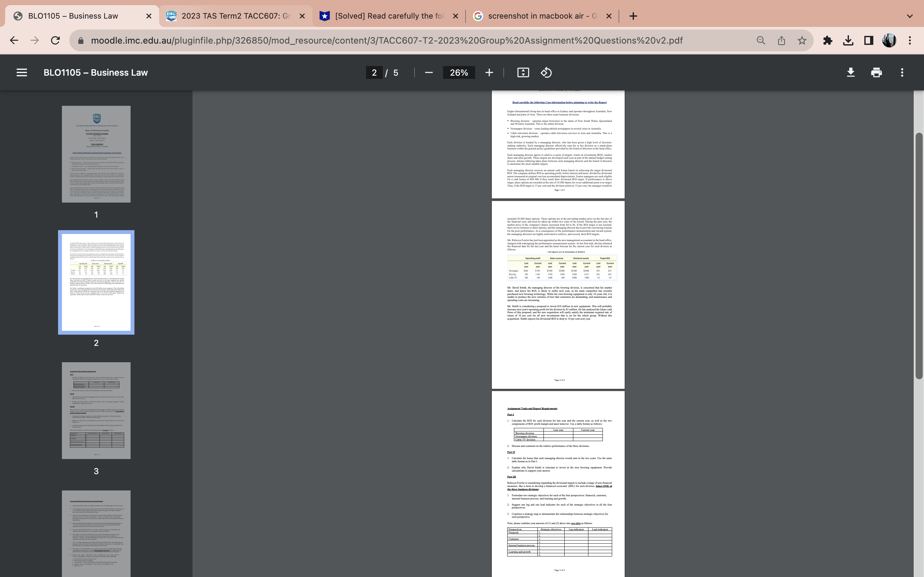Print the PDF document
The image size is (924, 577).
876,72
